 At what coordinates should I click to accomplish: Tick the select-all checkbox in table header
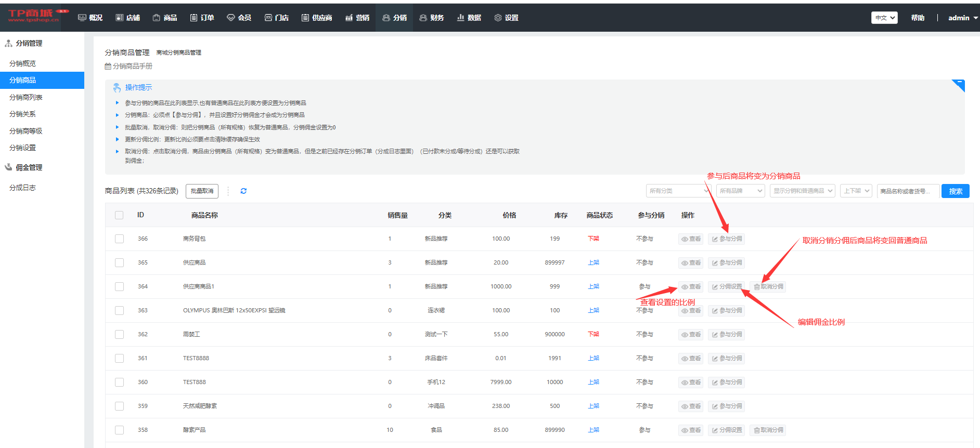click(119, 215)
